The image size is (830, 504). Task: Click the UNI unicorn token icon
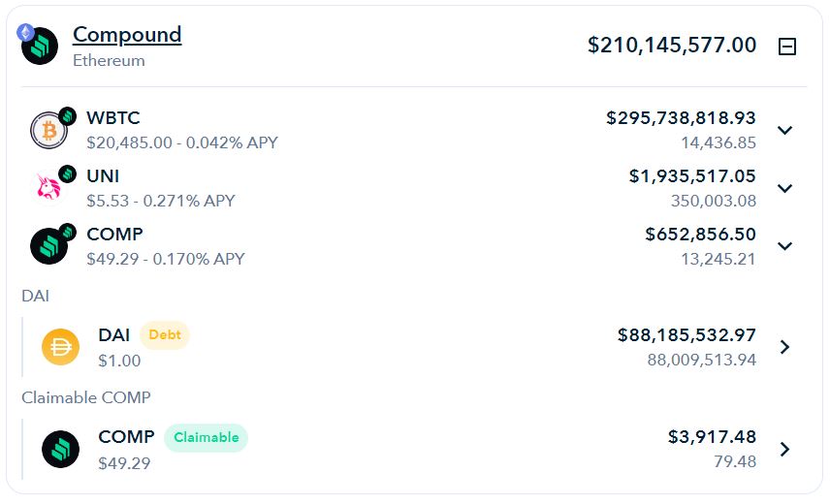tap(48, 187)
